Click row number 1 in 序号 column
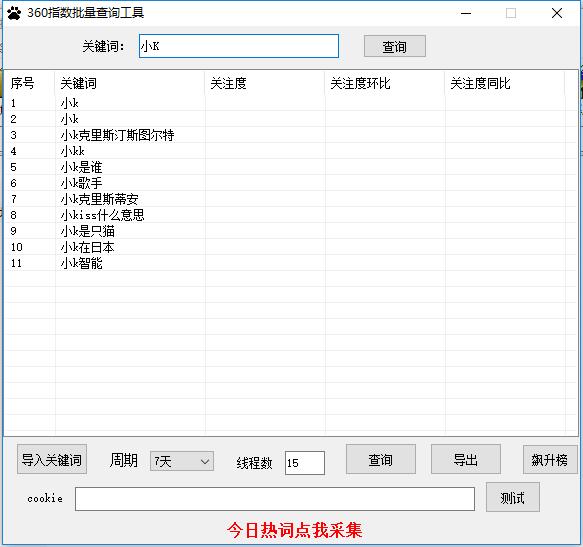The height and width of the screenshot is (547, 583). [13, 103]
